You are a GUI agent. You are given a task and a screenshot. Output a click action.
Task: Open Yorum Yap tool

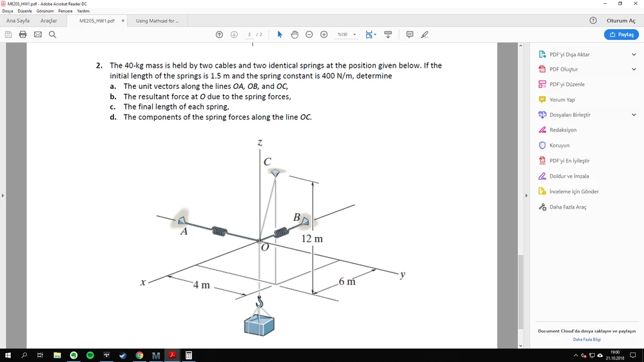[x=562, y=99]
